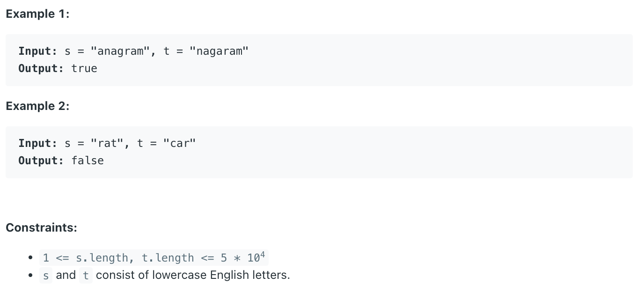Click the bold Output label in Example 1

[41, 68]
